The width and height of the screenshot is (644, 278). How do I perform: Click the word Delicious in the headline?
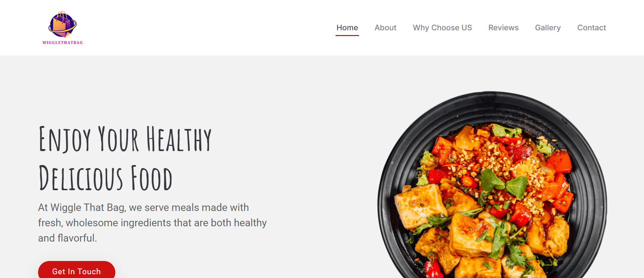click(x=81, y=178)
